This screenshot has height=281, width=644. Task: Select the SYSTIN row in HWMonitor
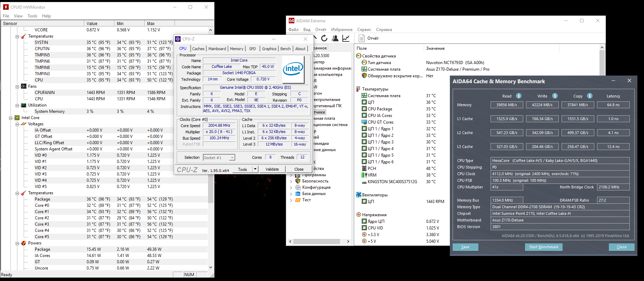104,42
